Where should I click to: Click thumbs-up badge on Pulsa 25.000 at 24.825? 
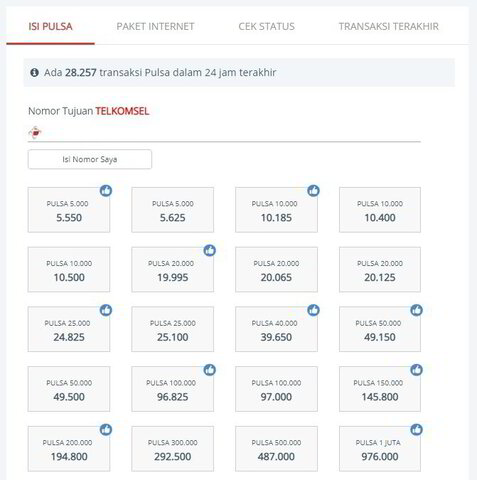click(106, 310)
